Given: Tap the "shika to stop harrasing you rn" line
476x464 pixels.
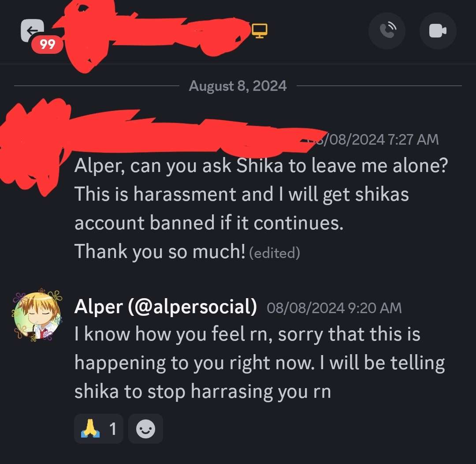Looking at the screenshot, I should click(x=202, y=391).
